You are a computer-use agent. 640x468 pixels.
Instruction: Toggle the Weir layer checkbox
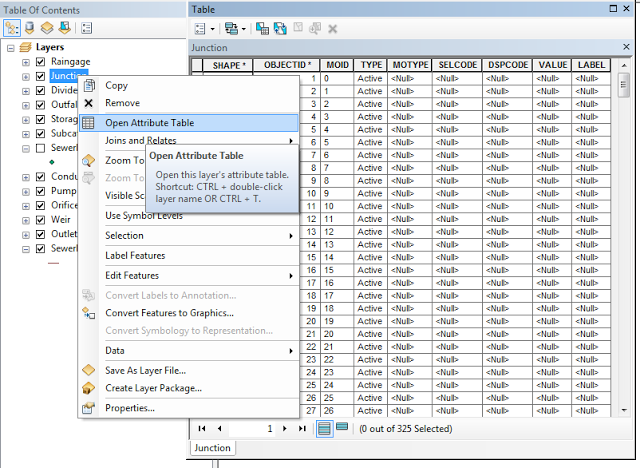click(40, 220)
